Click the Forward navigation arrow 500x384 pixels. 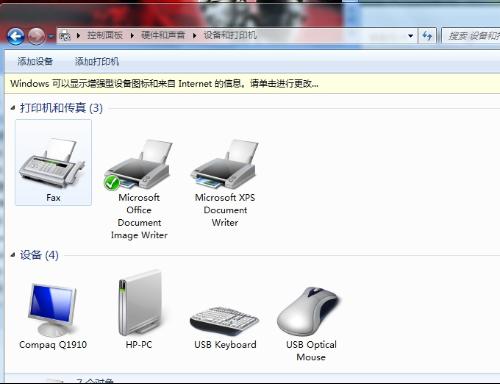36,36
